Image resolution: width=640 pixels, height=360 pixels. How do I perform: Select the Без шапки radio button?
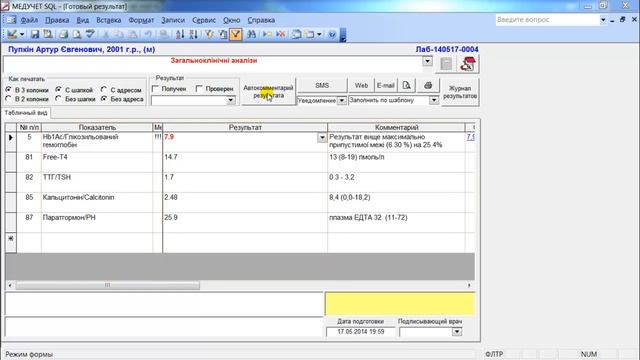pyautogui.click(x=59, y=99)
